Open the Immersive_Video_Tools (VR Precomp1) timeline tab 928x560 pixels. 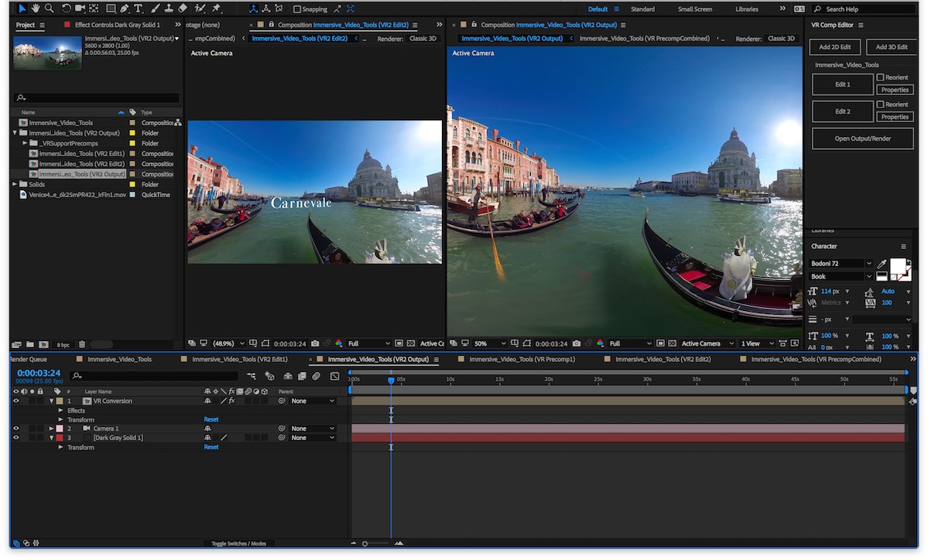pos(522,360)
